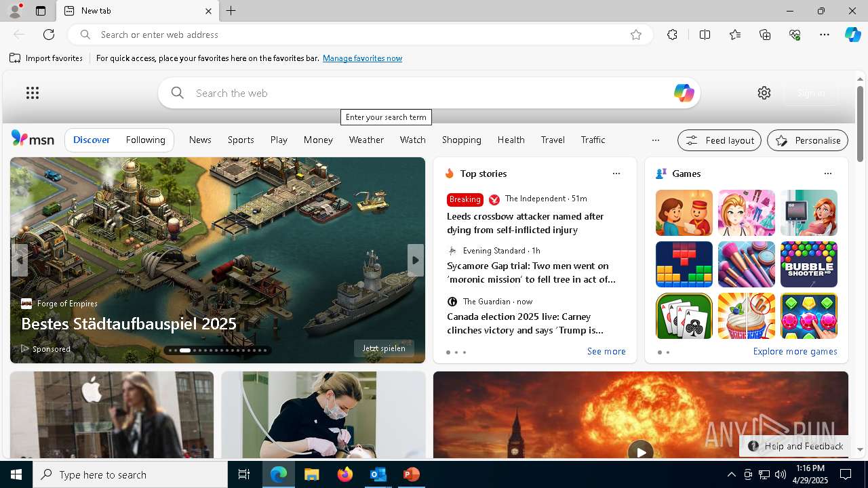Open Leeds crossbow attacker story
Screen dimensions: 868x488
[525, 223]
